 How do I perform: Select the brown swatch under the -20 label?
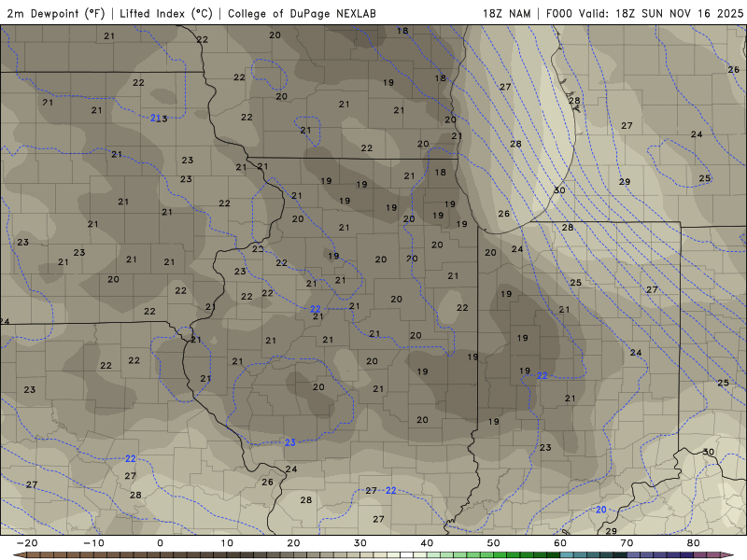click(x=34, y=555)
